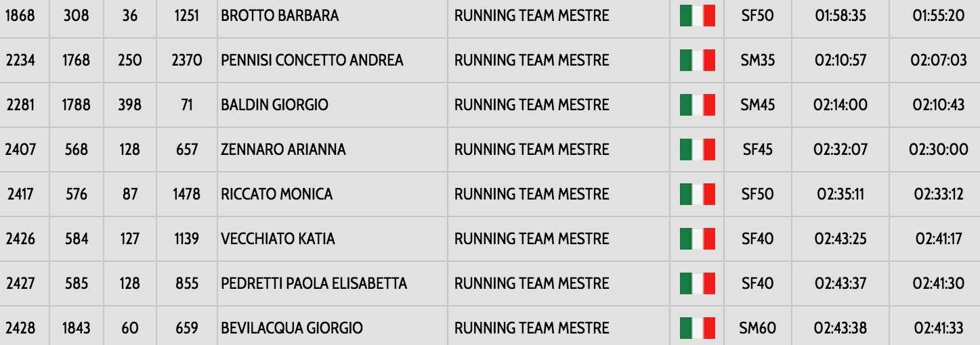
Task: Click the Italian flag next to Riccato Monica
Action: [x=697, y=194]
